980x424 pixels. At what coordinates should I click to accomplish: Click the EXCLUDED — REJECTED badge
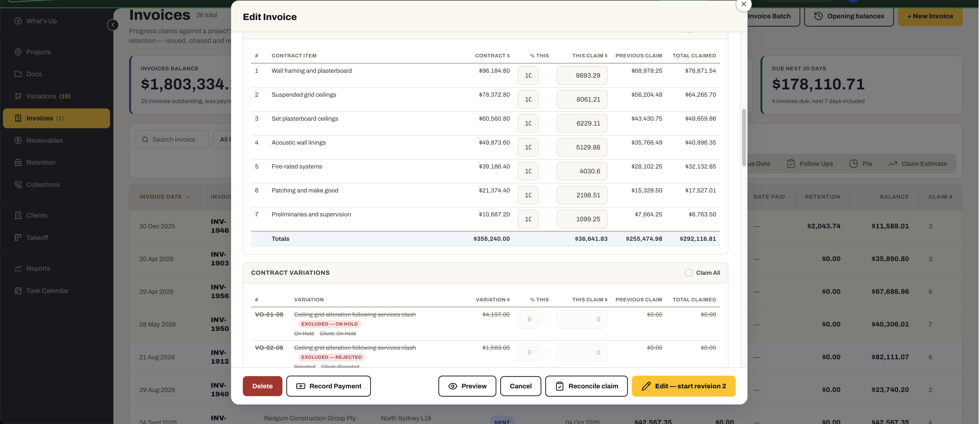[x=331, y=357]
